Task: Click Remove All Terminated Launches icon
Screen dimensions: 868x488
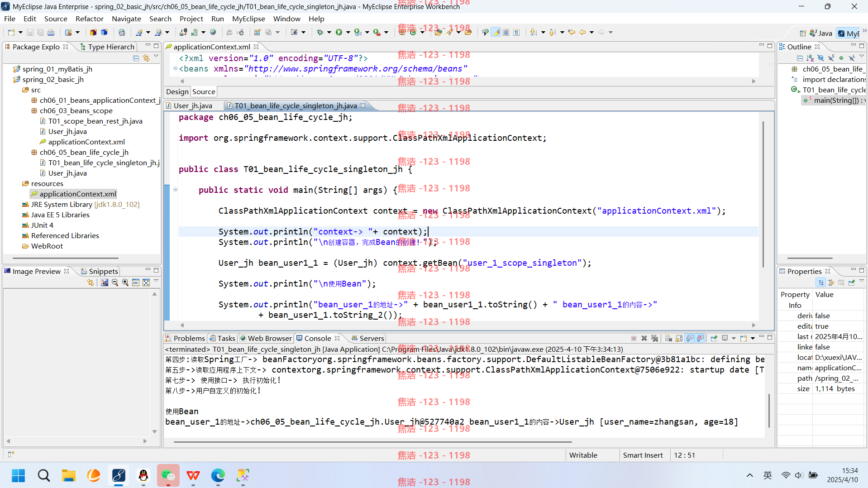Action: [x=654, y=338]
